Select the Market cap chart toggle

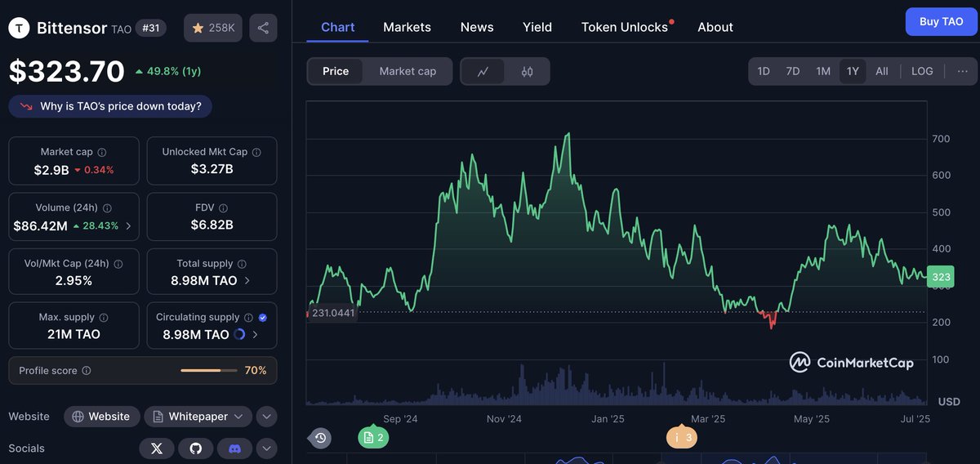coord(408,71)
